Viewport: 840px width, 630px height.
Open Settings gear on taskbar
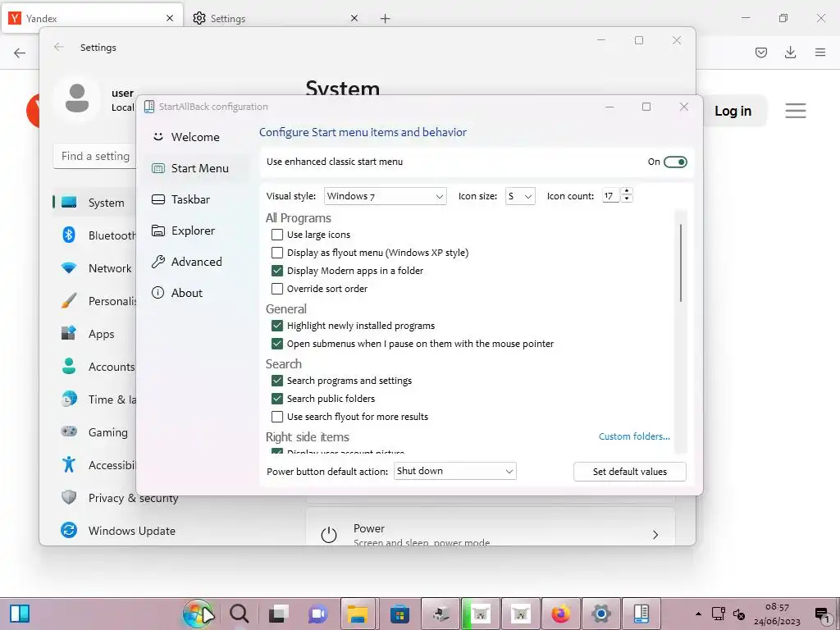point(601,614)
